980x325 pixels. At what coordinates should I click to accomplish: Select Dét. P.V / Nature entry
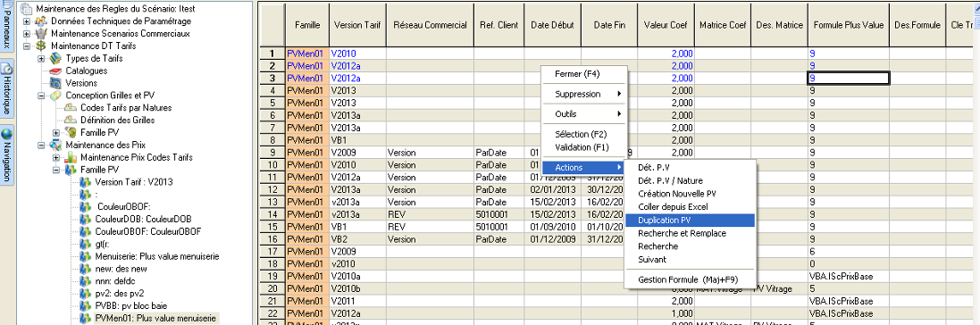point(690,180)
